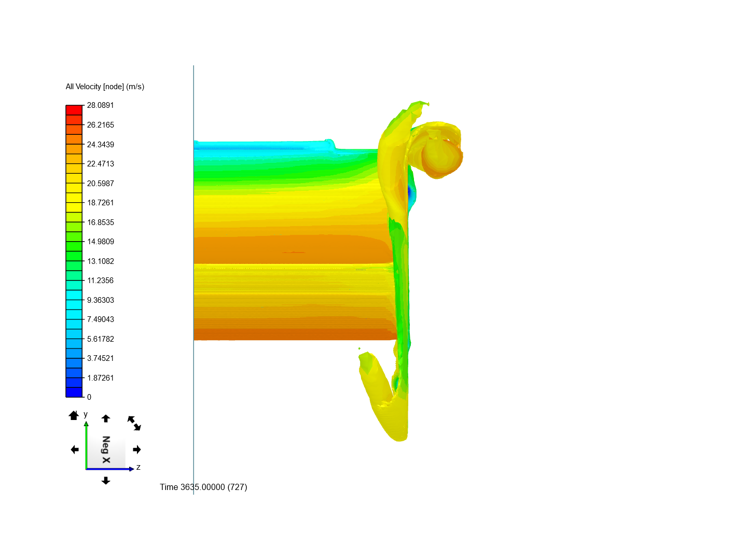Click the dark blue bottom swatch of the legend
The width and height of the screenshot is (747, 560).
coord(74,392)
